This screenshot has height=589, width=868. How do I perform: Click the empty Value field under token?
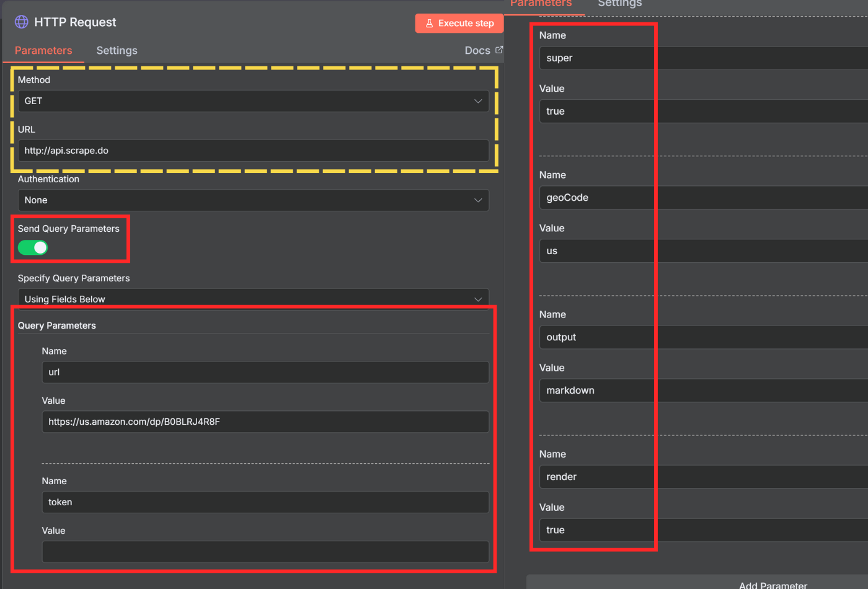[x=265, y=552]
